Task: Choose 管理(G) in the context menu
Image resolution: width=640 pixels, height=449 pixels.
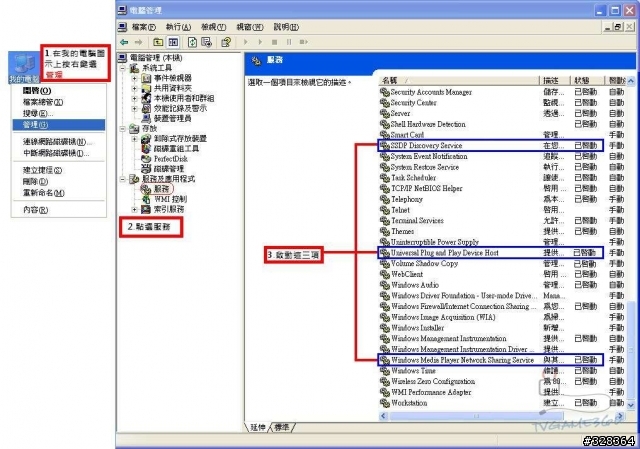Action: click(58, 125)
